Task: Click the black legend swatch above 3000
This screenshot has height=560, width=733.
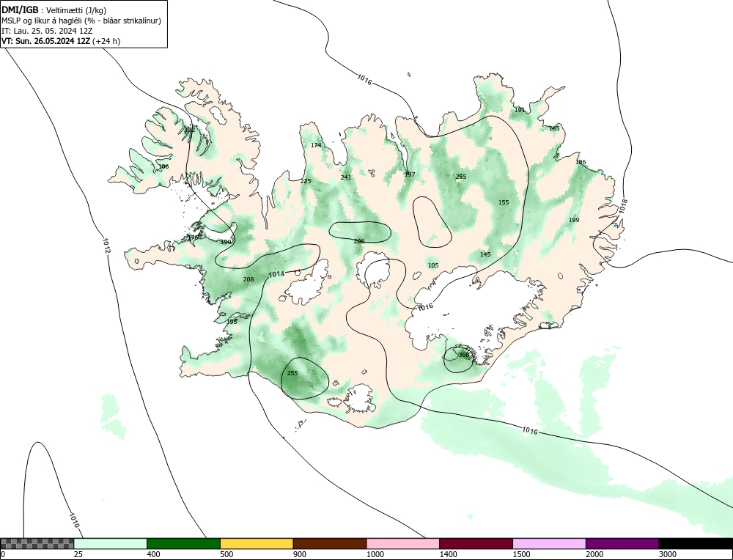Action: click(696, 544)
